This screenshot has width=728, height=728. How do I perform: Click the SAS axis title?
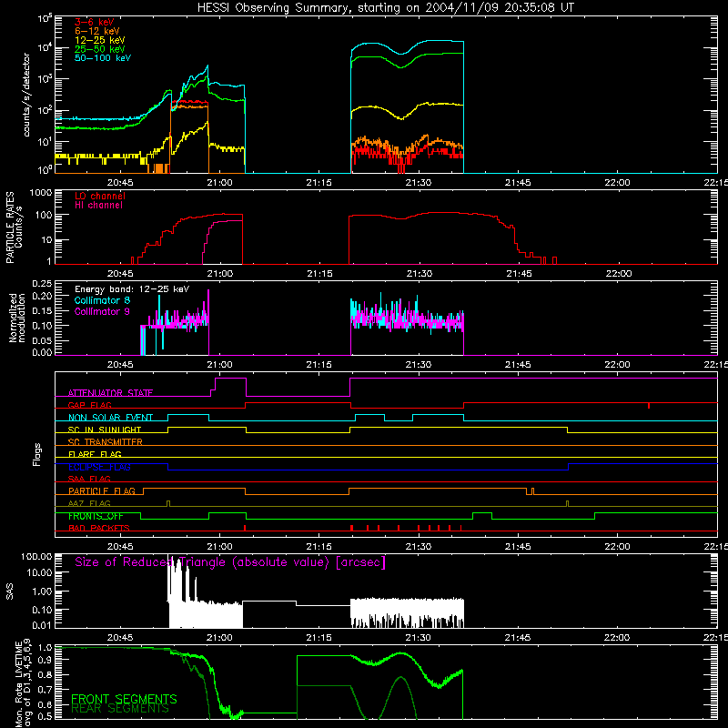(x=10, y=591)
